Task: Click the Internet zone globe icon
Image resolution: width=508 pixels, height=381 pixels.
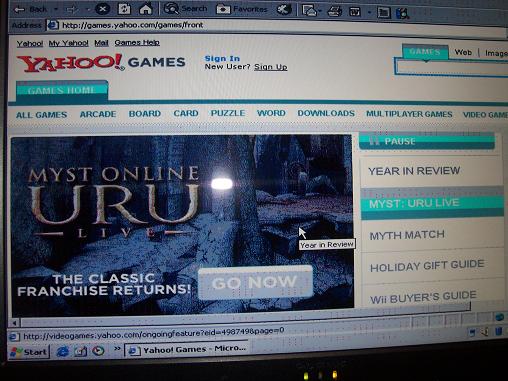Action: click(x=499, y=317)
